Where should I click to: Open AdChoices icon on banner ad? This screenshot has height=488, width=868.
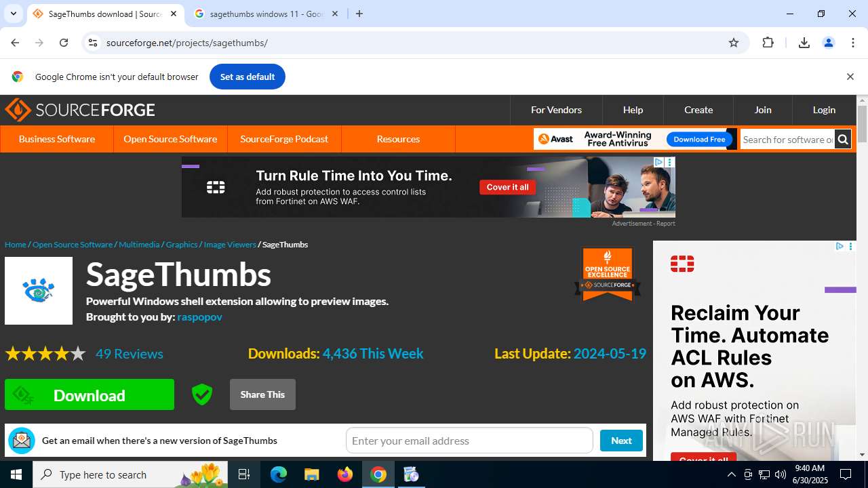pos(658,162)
